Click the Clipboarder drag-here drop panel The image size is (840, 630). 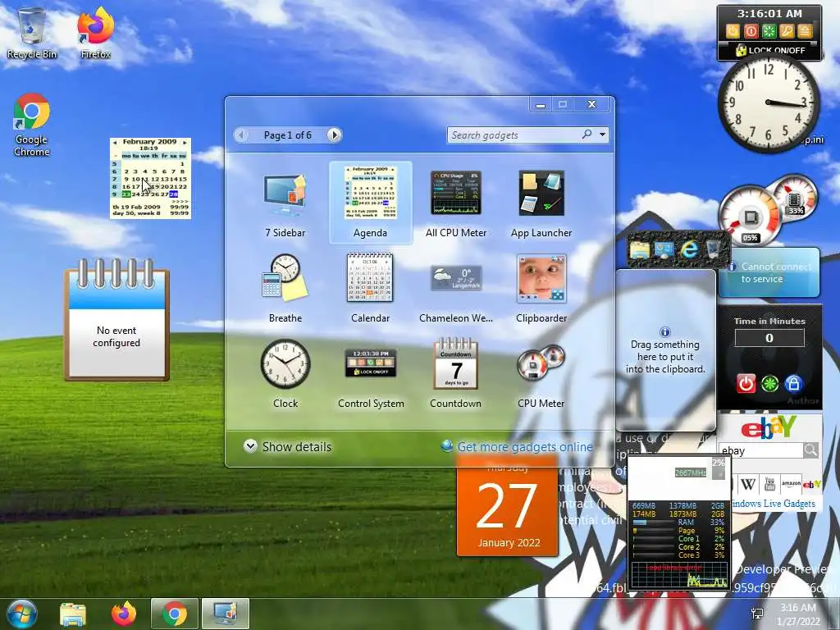(x=665, y=350)
